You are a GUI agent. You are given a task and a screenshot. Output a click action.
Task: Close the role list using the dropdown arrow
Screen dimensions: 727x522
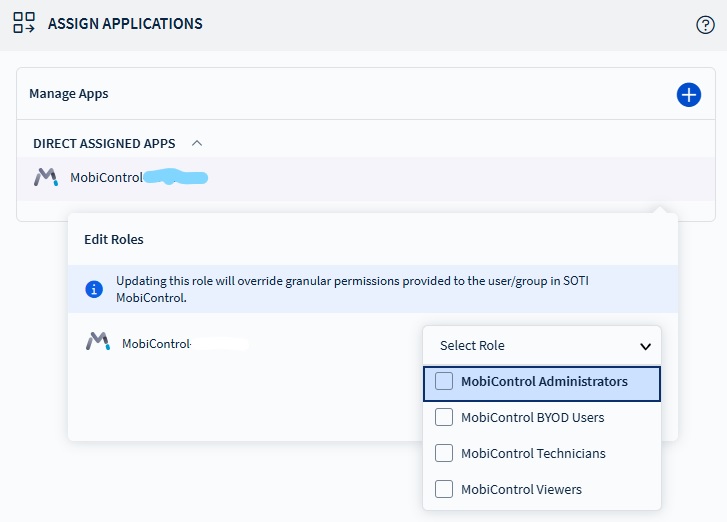[645, 347]
